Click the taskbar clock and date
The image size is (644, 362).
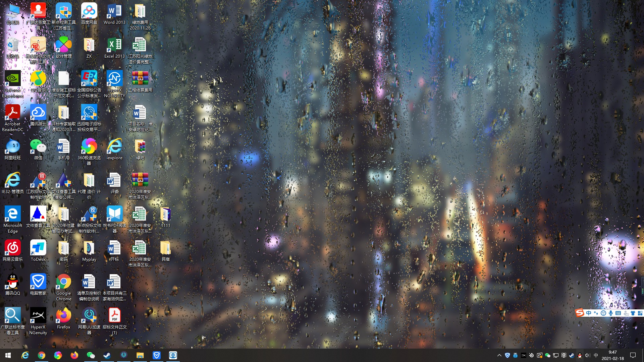(x=612, y=355)
